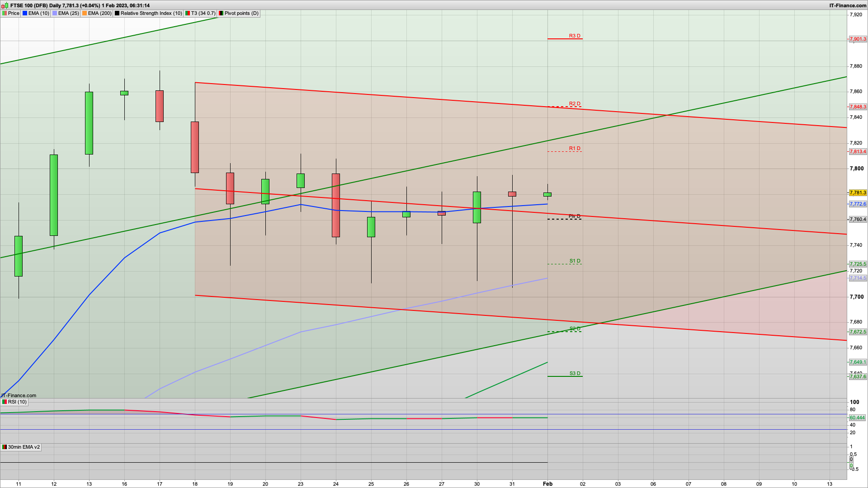The image size is (868, 488).
Task: Click the IT-Finance.com watermark link bottom left
Action: click(19, 396)
